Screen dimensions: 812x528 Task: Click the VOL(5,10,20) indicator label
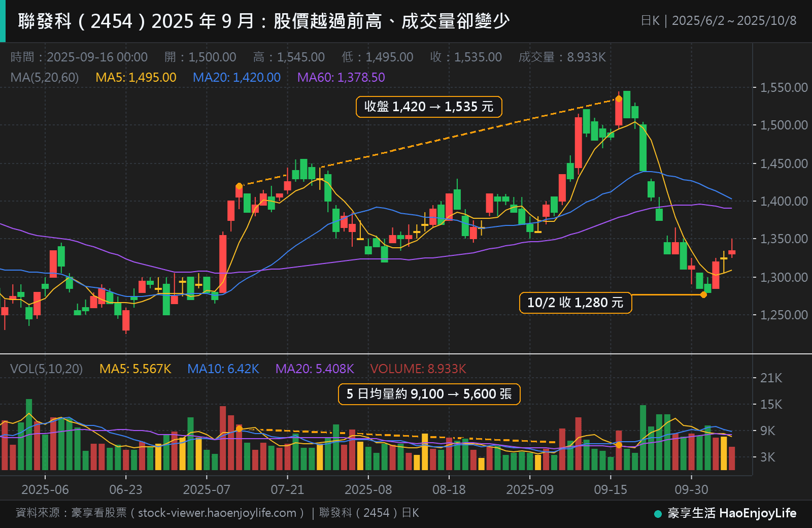(46, 369)
